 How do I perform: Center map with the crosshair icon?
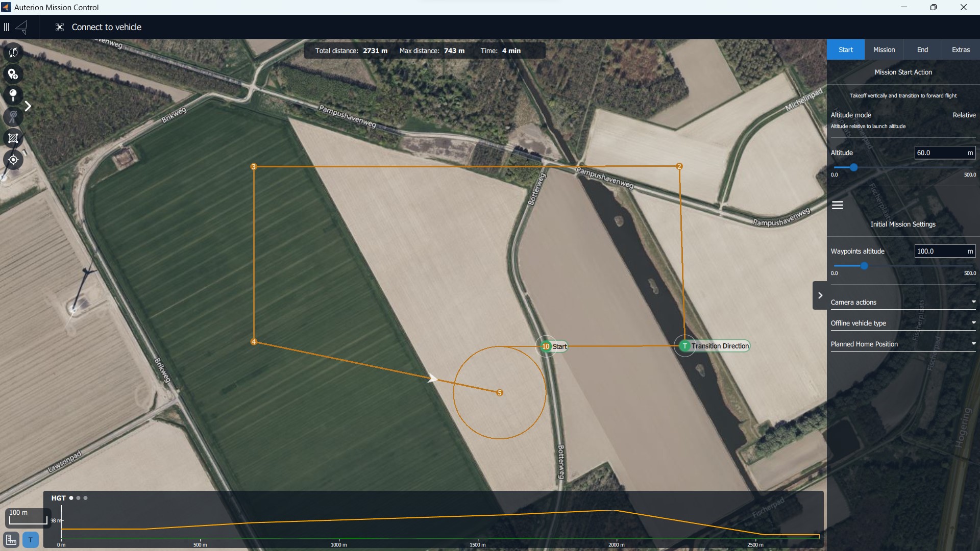(13, 160)
